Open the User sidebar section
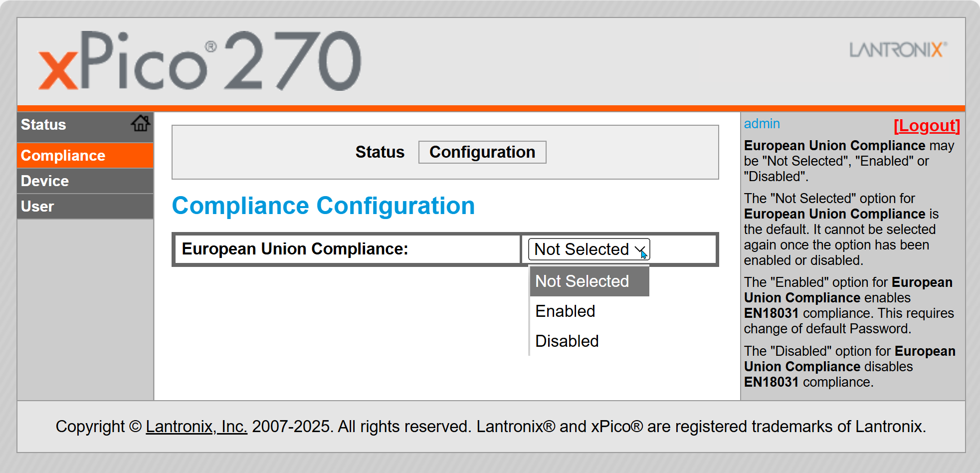Screen dimensions: 980x473 click(x=37, y=207)
